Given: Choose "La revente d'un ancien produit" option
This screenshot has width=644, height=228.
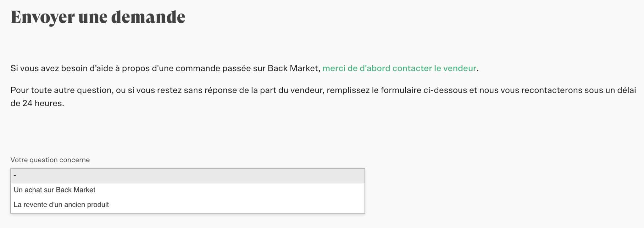Looking at the screenshot, I should click(61, 205).
